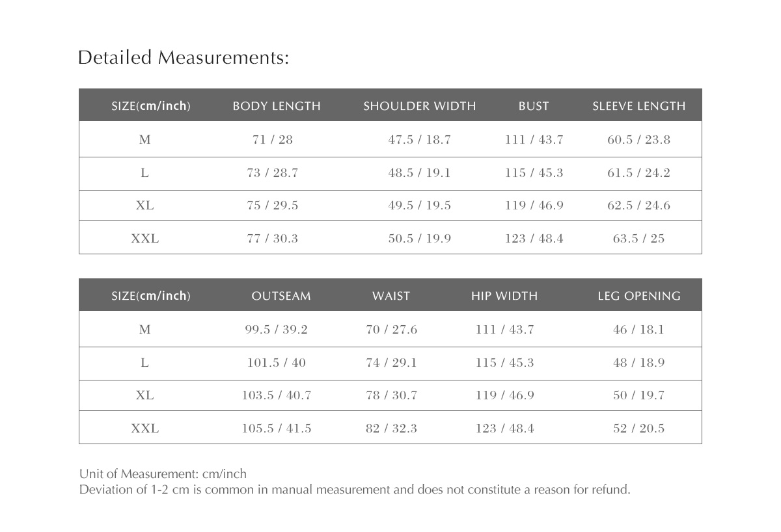Viewport: 781px width, 532px height.
Task: Click outseam value 99.5 / 39.2
Action: point(276,330)
